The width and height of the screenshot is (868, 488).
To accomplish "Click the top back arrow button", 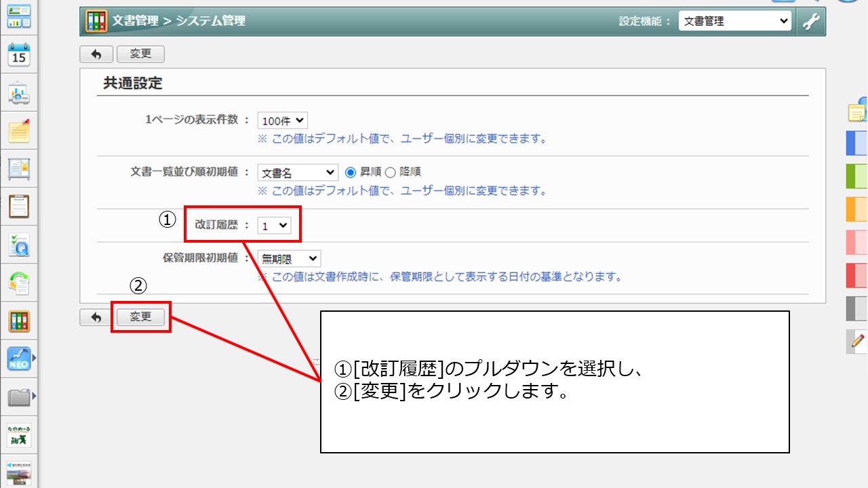I will (x=96, y=54).
